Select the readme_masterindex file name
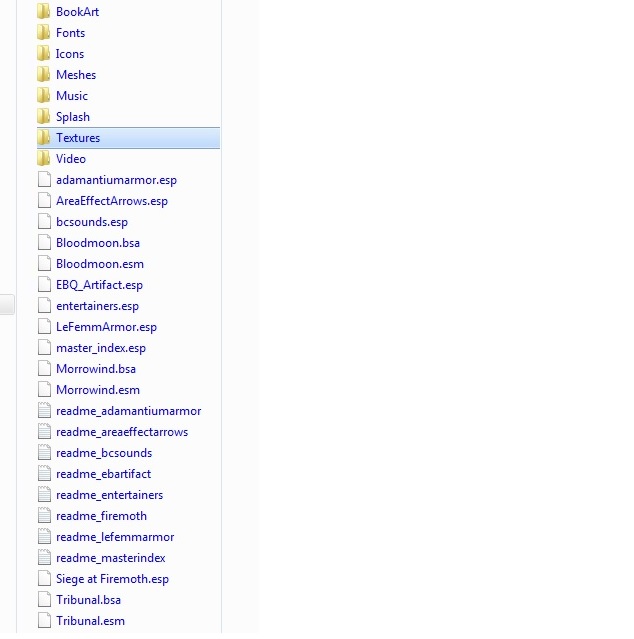 [x=110, y=558]
